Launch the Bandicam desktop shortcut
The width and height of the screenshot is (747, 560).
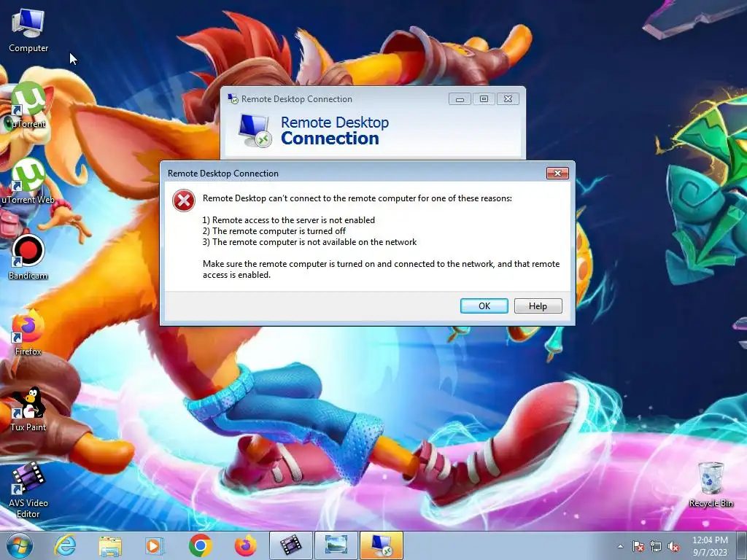tap(28, 257)
